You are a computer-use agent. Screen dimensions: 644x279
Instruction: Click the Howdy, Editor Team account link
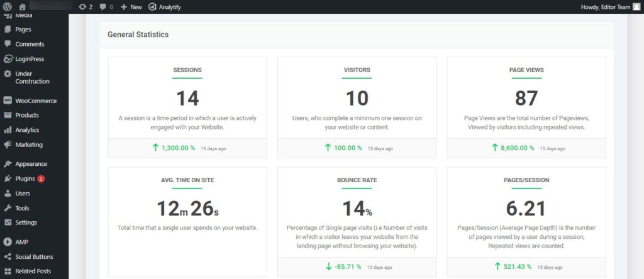pos(606,7)
